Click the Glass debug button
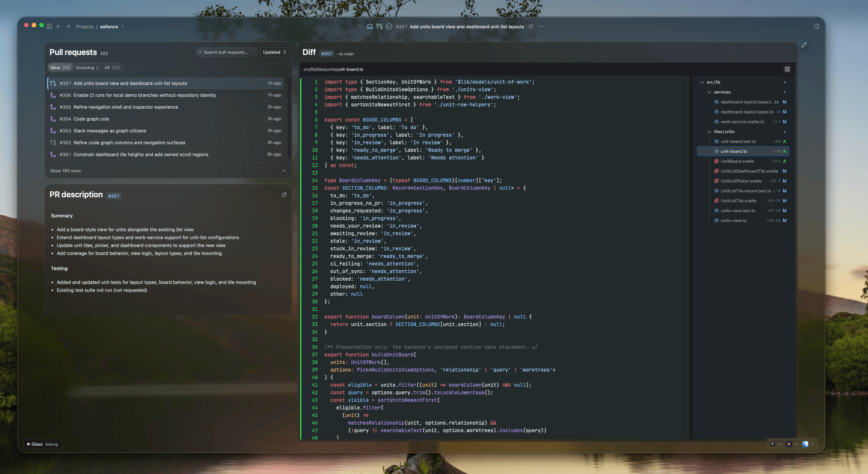 42,444
